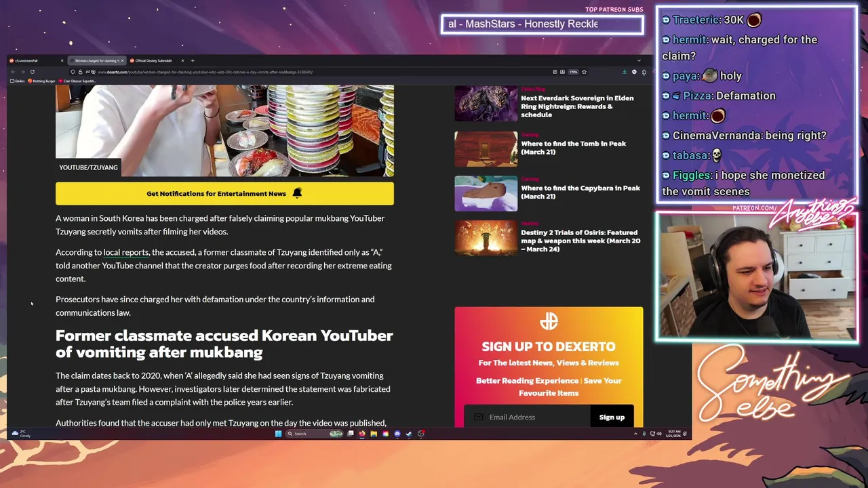Close the r/LivestreamFail tab
868x488 pixels.
62,60
